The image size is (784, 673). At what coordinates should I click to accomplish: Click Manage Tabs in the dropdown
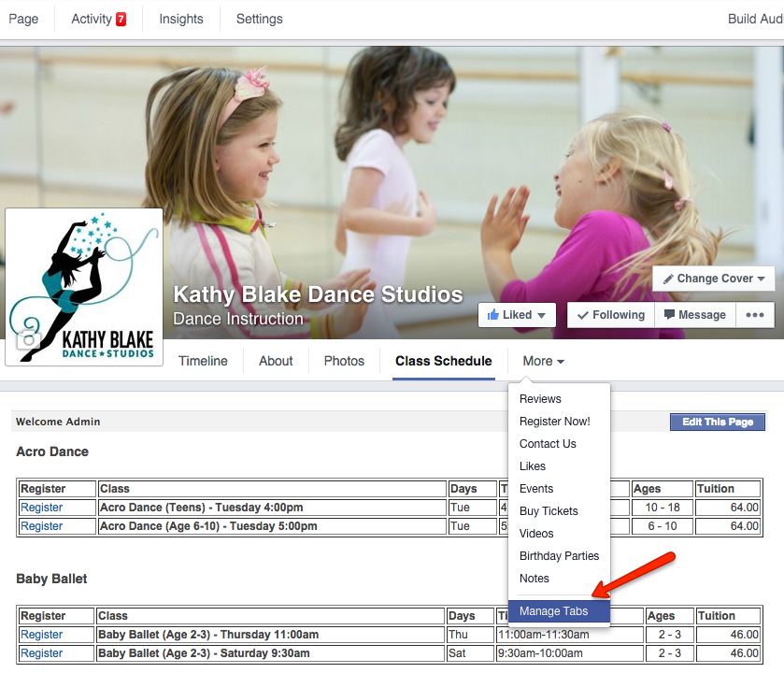click(x=559, y=611)
